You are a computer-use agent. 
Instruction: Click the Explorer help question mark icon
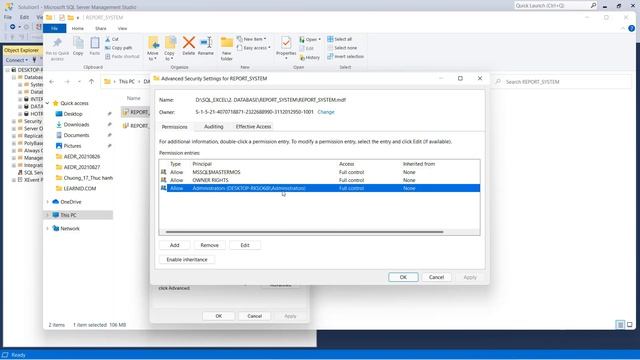(x=631, y=28)
